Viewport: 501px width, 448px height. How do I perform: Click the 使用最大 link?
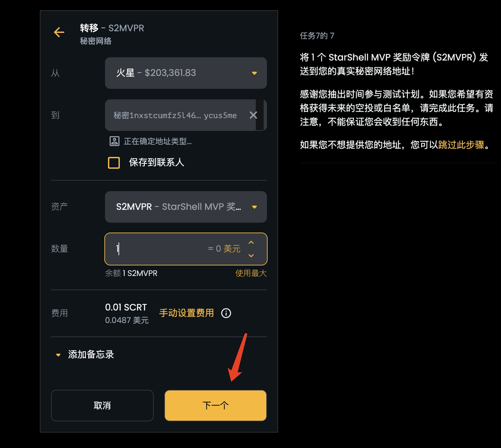click(x=251, y=273)
